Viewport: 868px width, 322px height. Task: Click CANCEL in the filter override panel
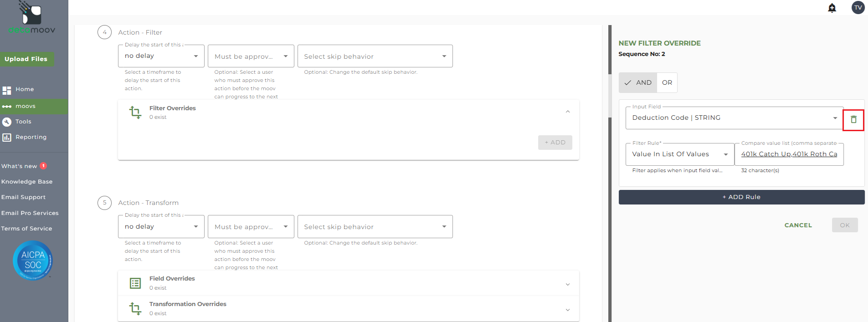[x=798, y=225]
